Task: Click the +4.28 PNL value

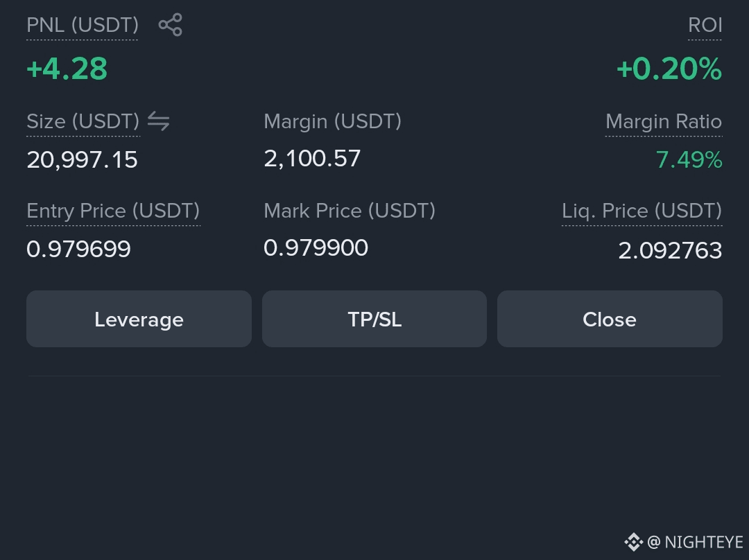Action: 67,69
